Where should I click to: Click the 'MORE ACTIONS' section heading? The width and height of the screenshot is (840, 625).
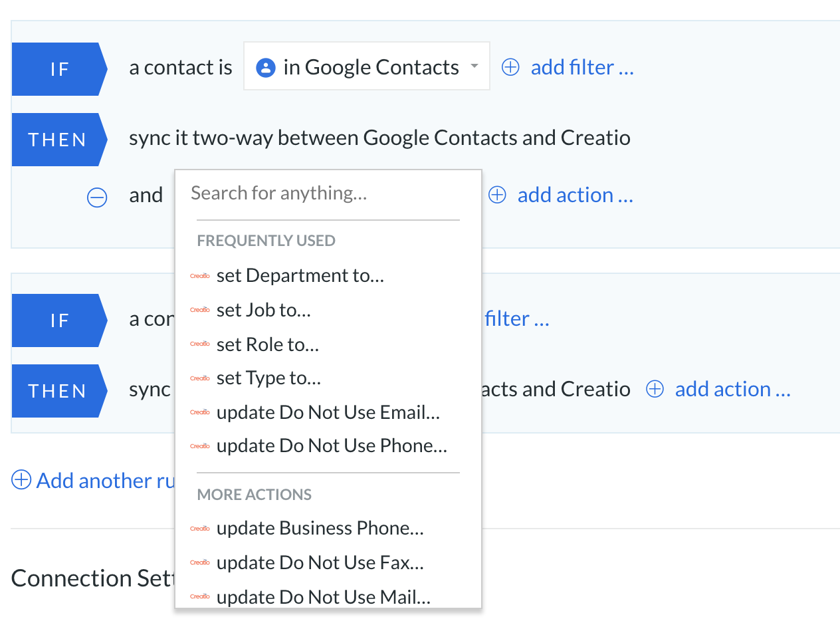[x=255, y=495]
